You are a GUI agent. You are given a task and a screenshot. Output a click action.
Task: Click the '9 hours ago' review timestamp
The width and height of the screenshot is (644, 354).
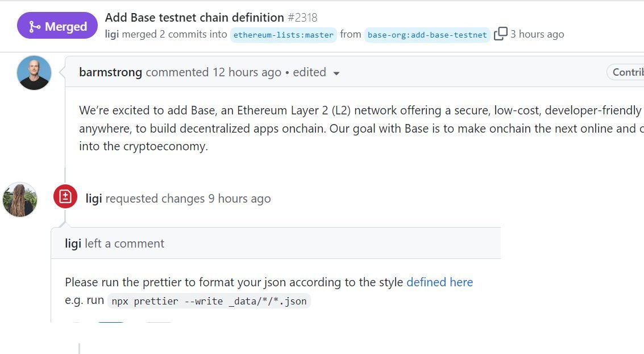click(x=239, y=199)
